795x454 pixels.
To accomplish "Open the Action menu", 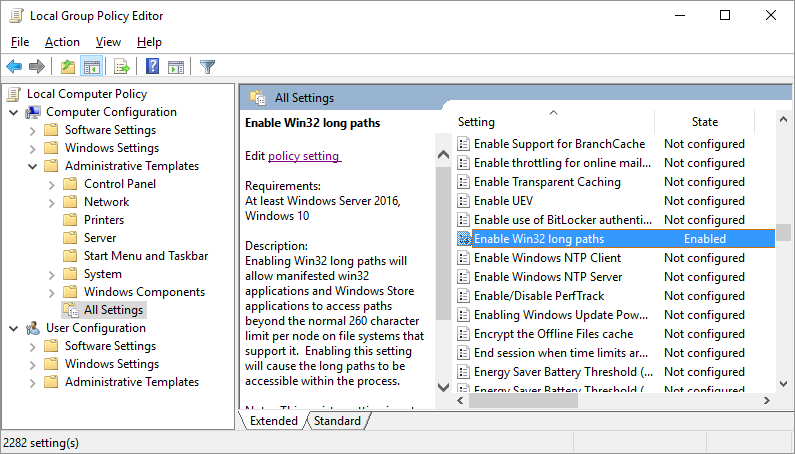I will 62,42.
